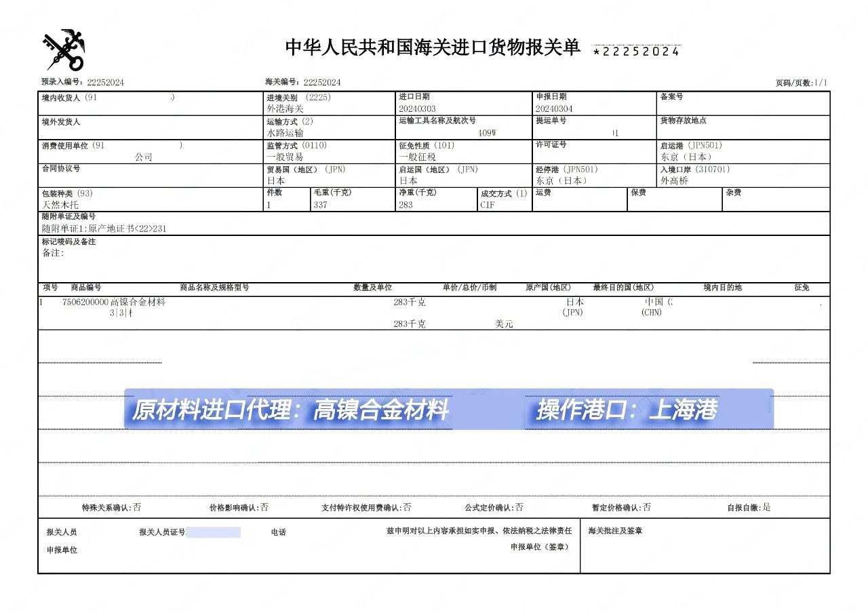This screenshot has width=868, height=613.
Task: Click the barcode number *22252024
Action: click(636, 50)
